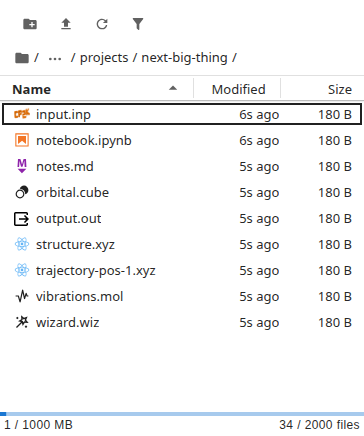Click the markdown icon of notes.md
Viewport: 364px width, 436px height.
[22, 166]
